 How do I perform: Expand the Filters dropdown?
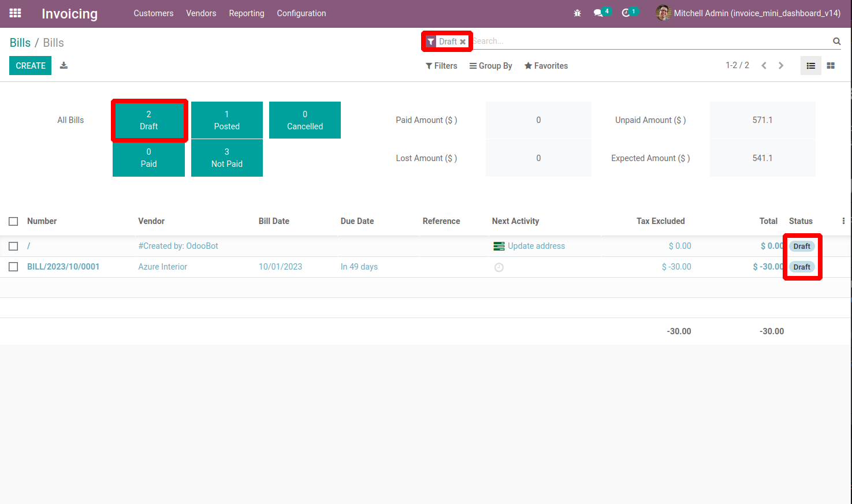click(x=441, y=66)
